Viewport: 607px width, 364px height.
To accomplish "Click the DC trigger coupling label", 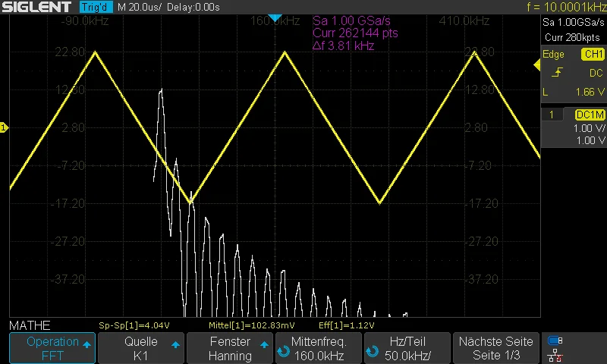I will [596, 73].
